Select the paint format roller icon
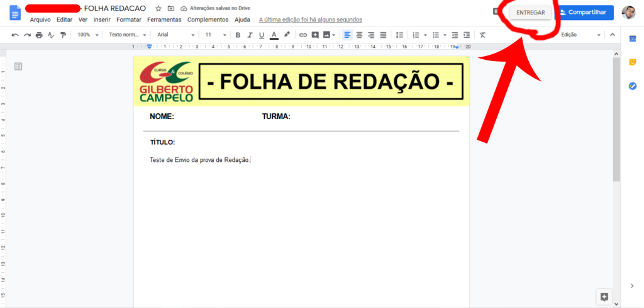 pos(63,35)
